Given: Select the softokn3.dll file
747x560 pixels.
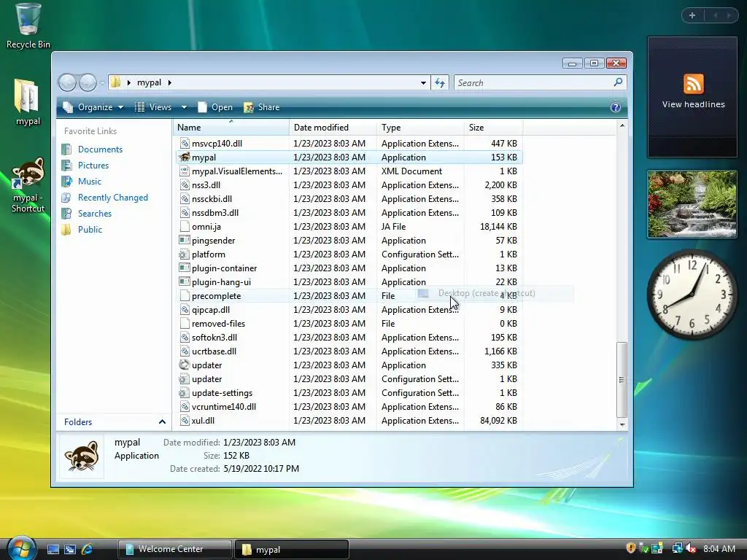Looking at the screenshot, I should pyautogui.click(x=349, y=337).
